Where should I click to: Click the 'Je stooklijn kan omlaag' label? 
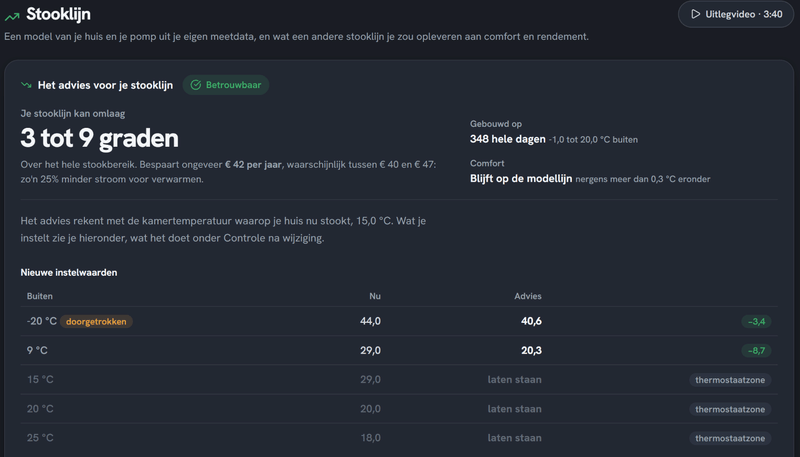pos(72,114)
